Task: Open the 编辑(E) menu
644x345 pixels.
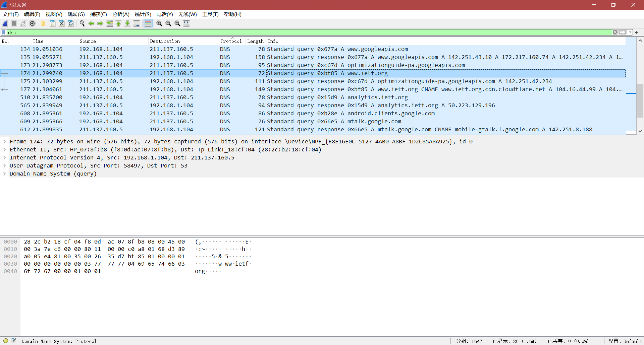Action: click(x=32, y=14)
